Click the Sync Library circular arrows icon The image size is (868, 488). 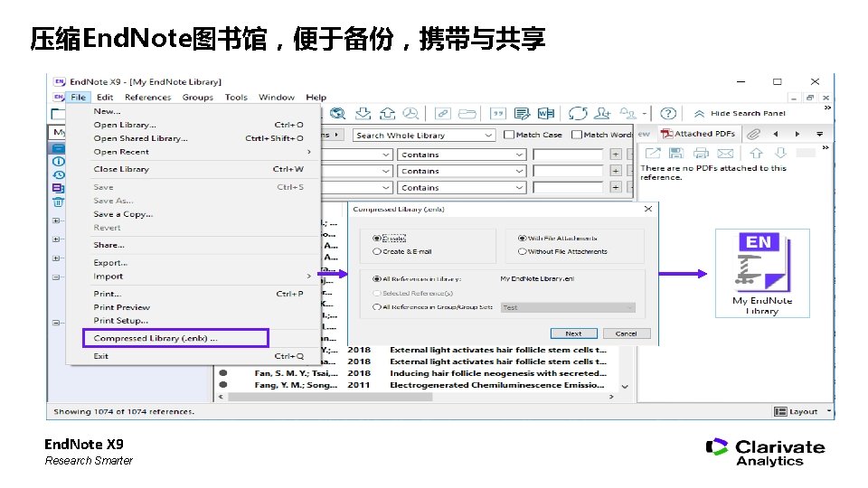[x=578, y=114]
